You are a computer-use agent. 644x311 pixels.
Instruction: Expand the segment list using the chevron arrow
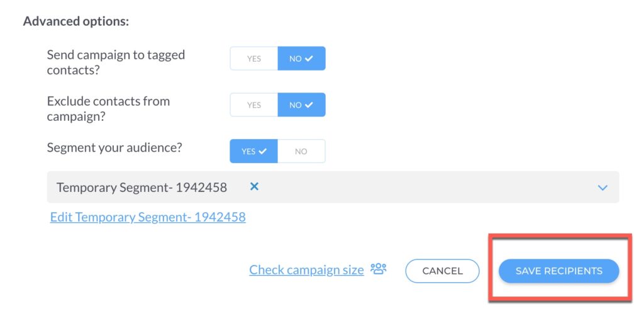[602, 188]
